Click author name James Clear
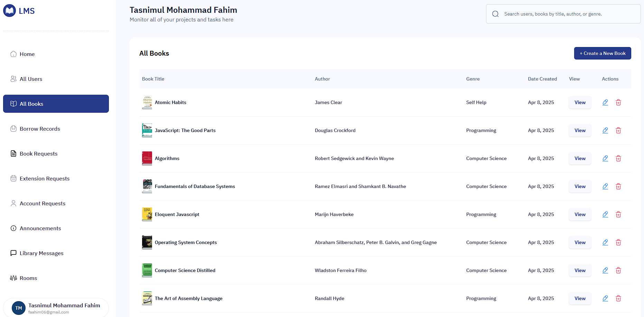 tap(328, 102)
